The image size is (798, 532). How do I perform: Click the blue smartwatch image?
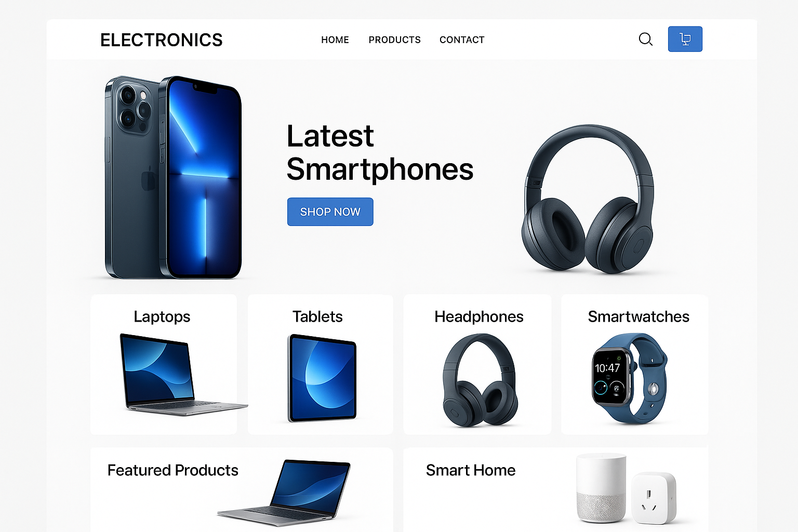click(x=630, y=378)
